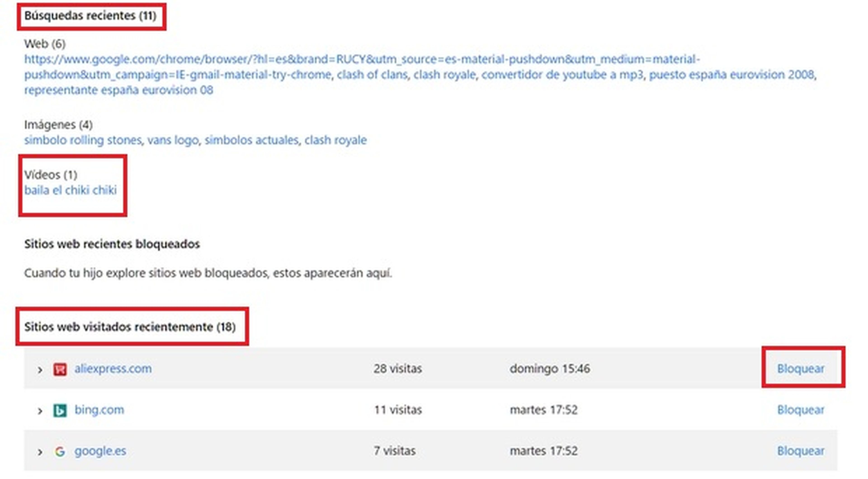Expand the google.es row chevron

tap(40, 452)
